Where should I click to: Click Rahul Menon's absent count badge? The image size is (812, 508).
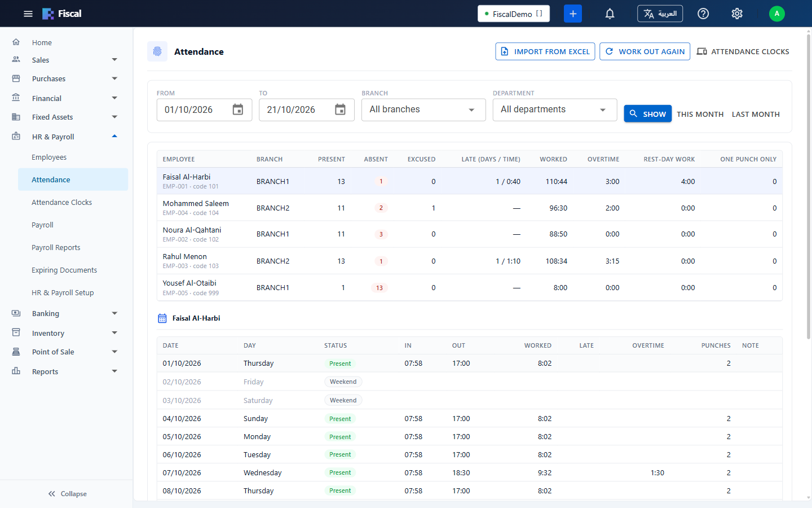click(381, 261)
